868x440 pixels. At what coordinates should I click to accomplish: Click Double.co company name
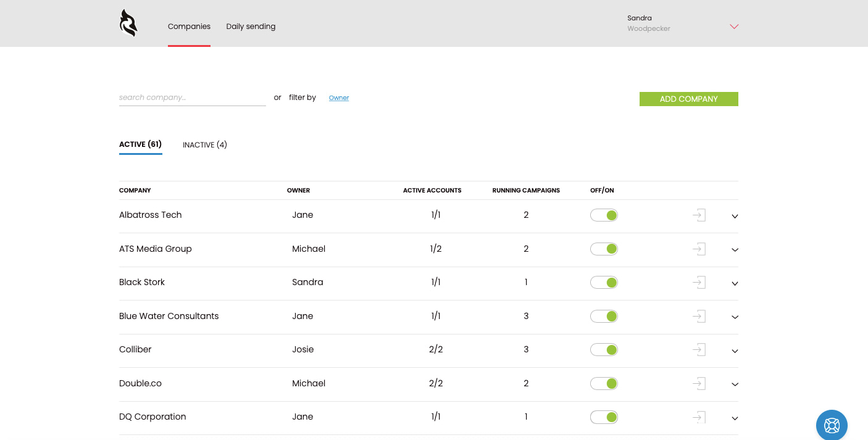point(140,383)
